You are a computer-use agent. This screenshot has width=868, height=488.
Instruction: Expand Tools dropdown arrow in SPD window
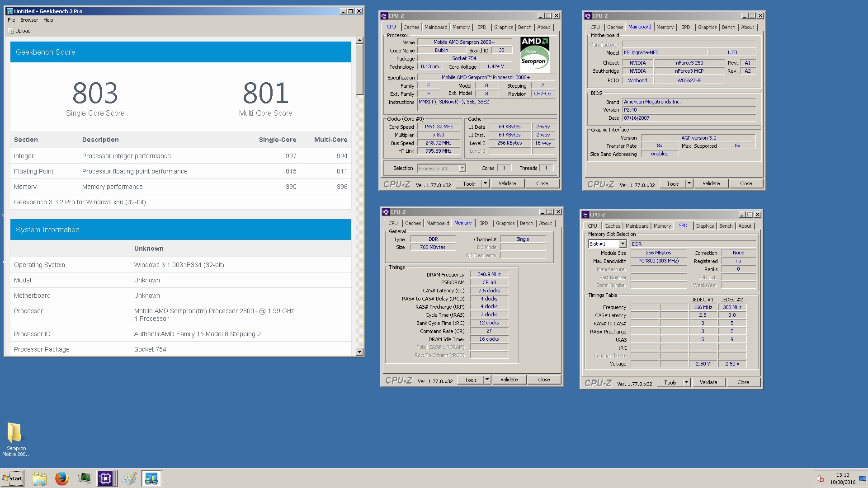click(686, 382)
